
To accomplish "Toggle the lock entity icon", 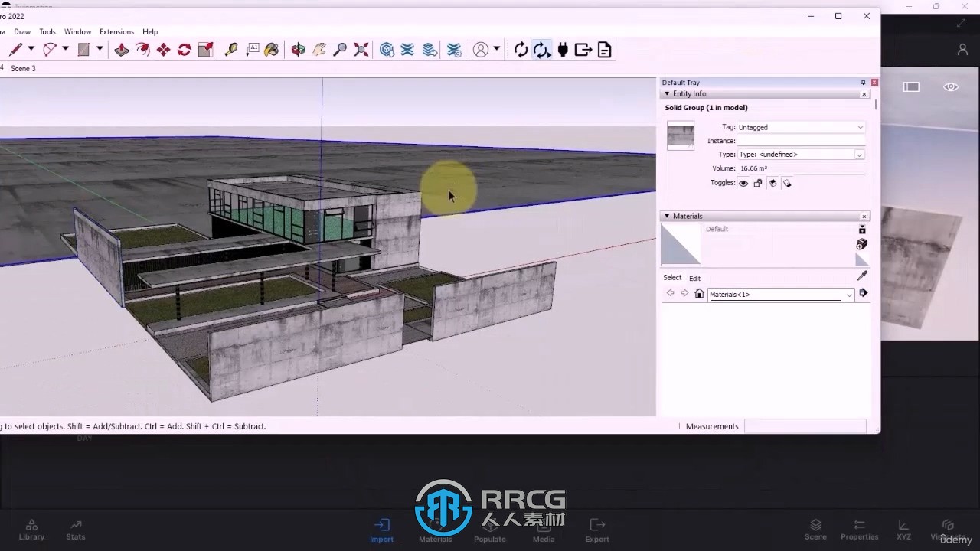I will tap(758, 183).
